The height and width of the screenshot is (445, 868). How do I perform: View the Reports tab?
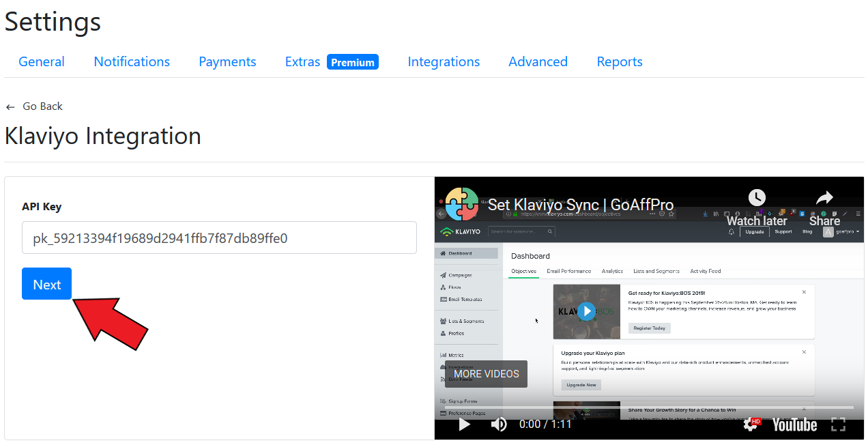coord(620,61)
